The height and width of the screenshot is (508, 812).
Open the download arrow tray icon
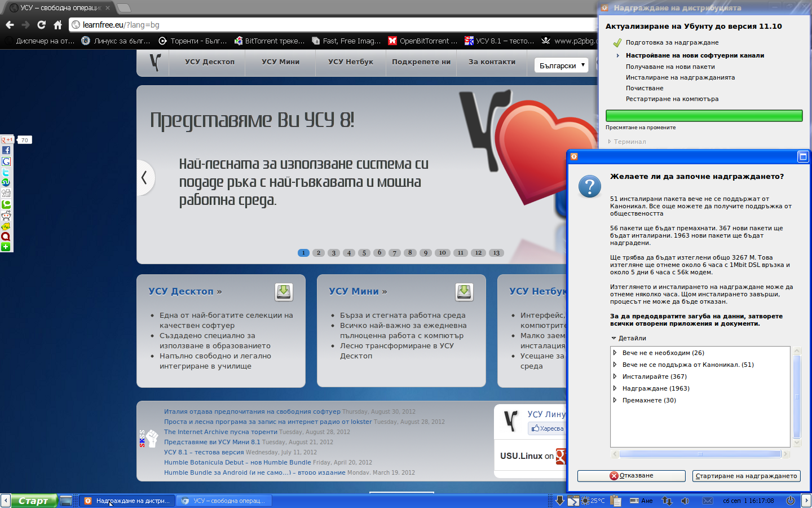click(x=559, y=501)
